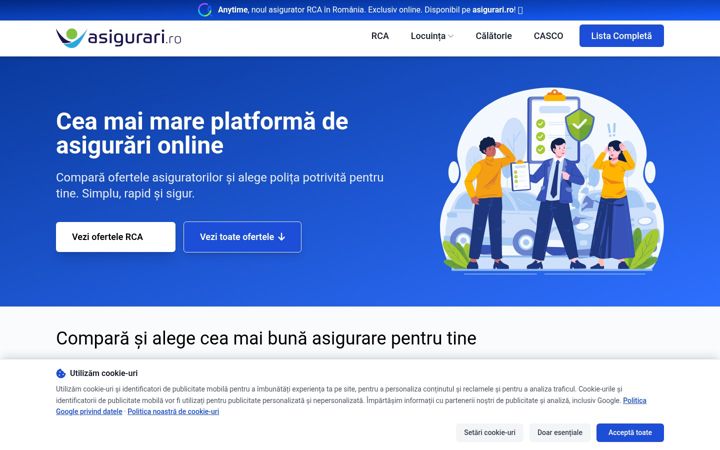Click the heading Cea mai mare platformă
The width and height of the screenshot is (720, 450).
202,133
